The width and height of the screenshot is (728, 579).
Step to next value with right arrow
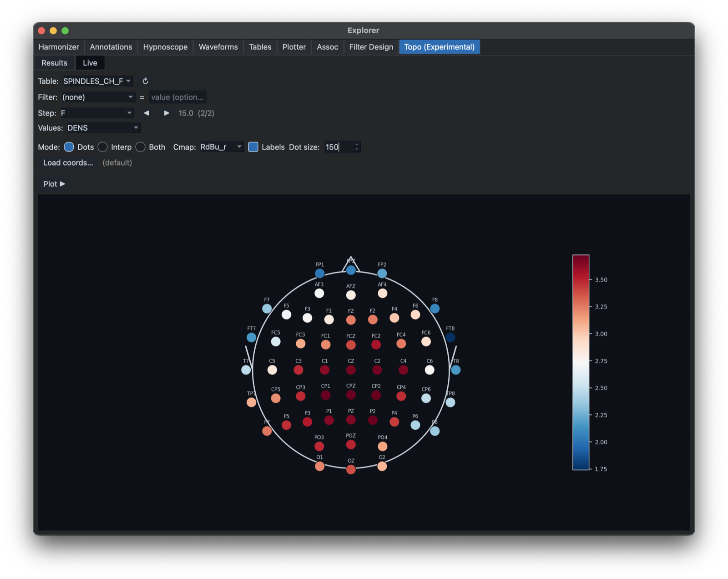pyautogui.click(x=167, y=113)
